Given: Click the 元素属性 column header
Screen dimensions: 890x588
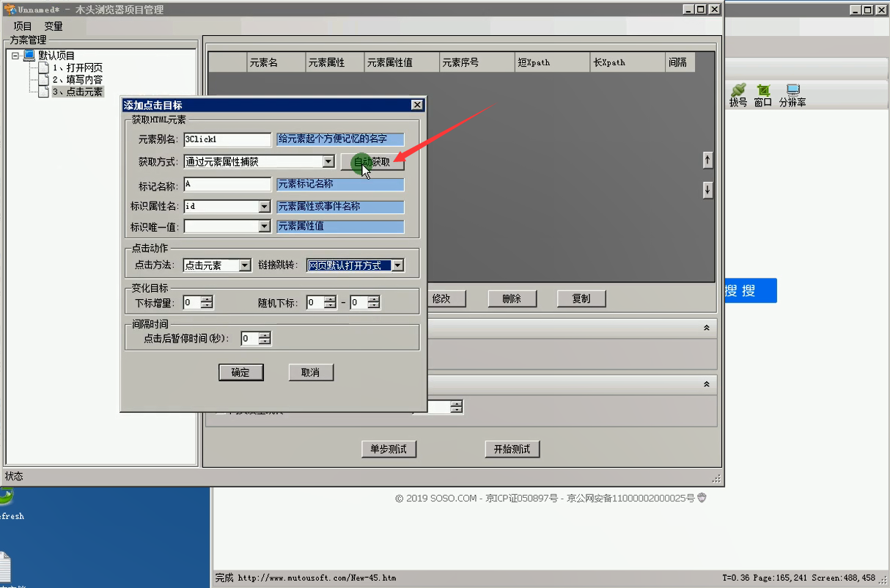Looking at the screenshot, I should 335,62.
